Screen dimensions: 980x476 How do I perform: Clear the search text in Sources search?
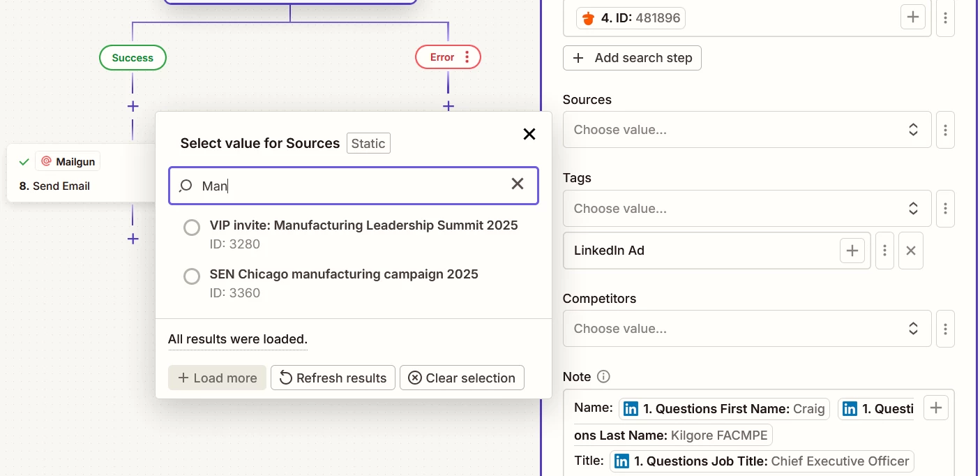tap(518, 184)
